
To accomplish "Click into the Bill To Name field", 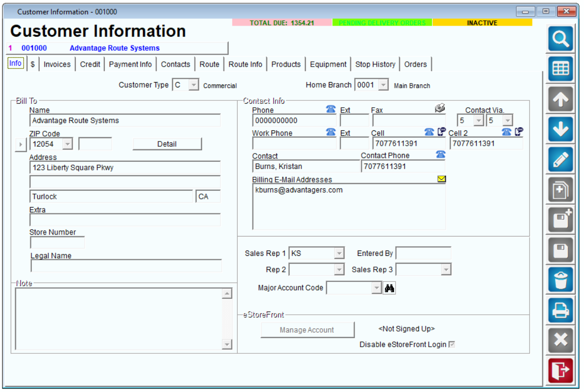I will tap(125, 121).
